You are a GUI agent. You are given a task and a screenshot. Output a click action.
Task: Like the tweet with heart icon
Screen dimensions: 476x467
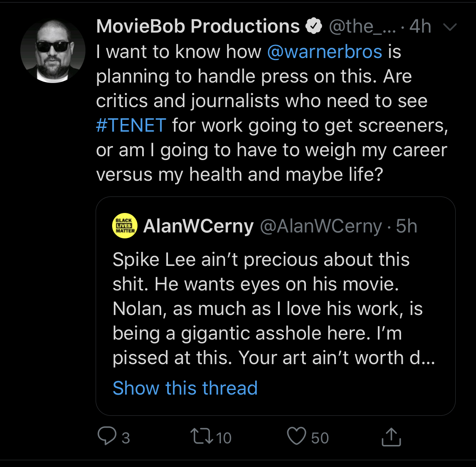[297, 436]
